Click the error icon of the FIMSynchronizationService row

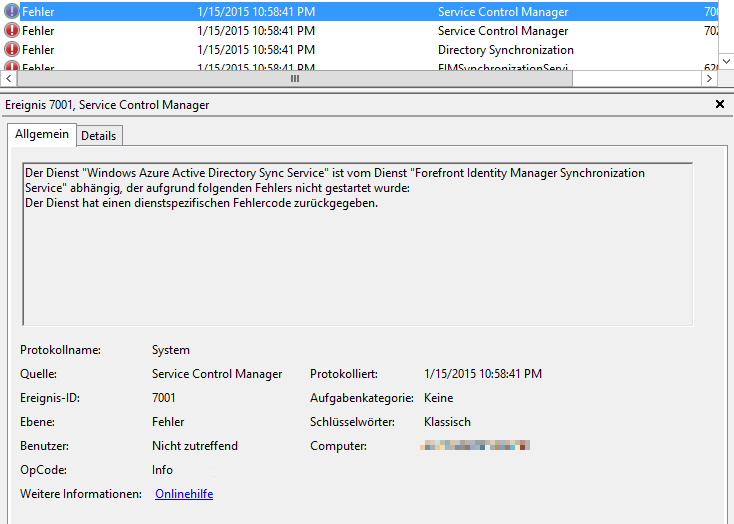[12, 66]
